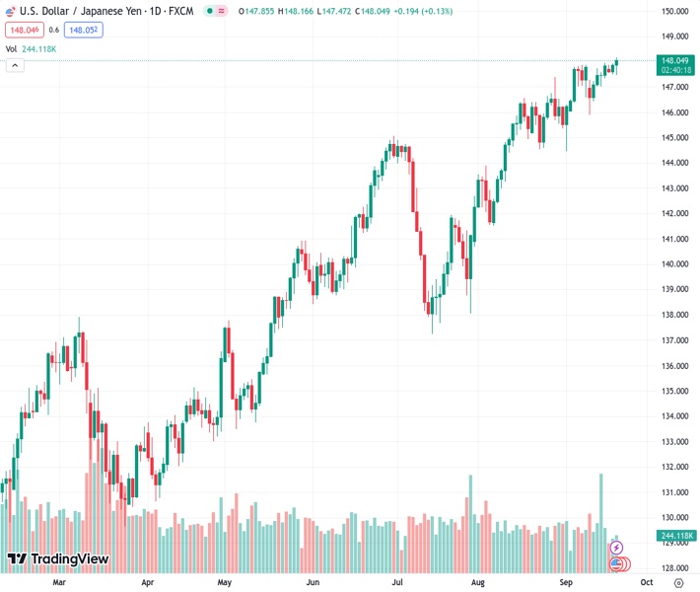Click the red sell price 148.046
Viewport: 700px width, 592px height.
point(22,30)
